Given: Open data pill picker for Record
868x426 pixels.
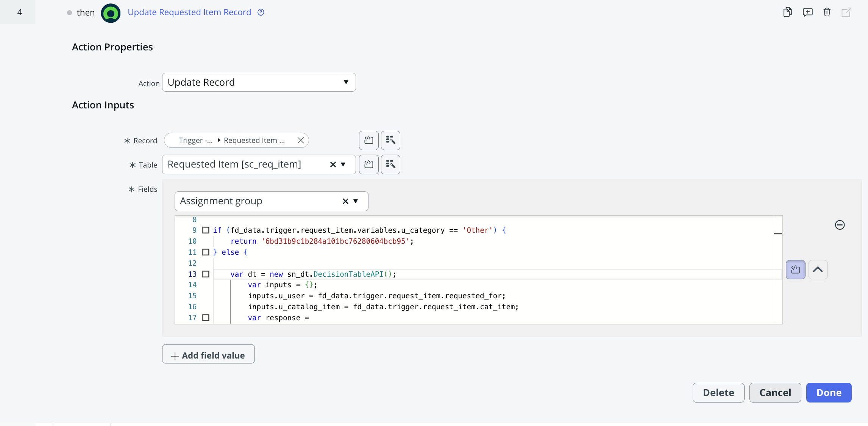Looking at the screenshot, I should pos(390,140).
